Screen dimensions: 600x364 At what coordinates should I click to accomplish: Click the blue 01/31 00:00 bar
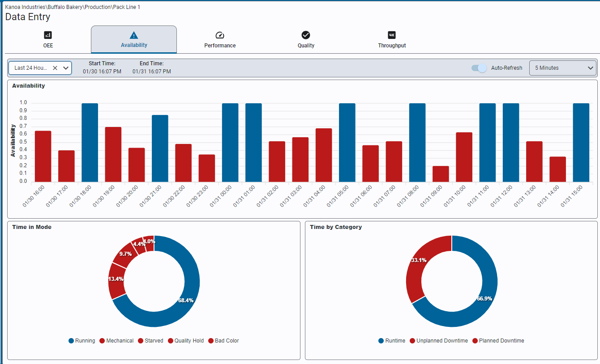pos(230,143)
